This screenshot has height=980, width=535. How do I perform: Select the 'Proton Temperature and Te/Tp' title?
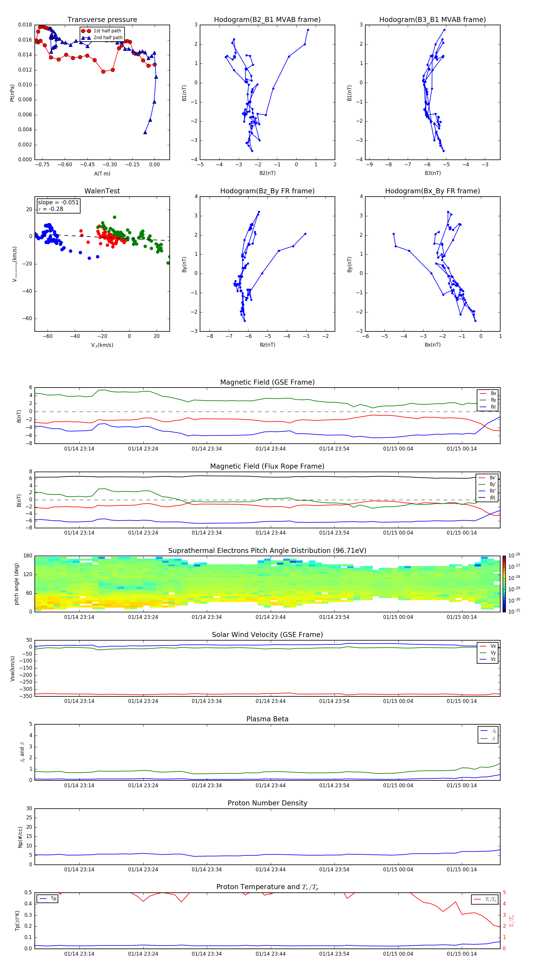[x=267, y=888]
